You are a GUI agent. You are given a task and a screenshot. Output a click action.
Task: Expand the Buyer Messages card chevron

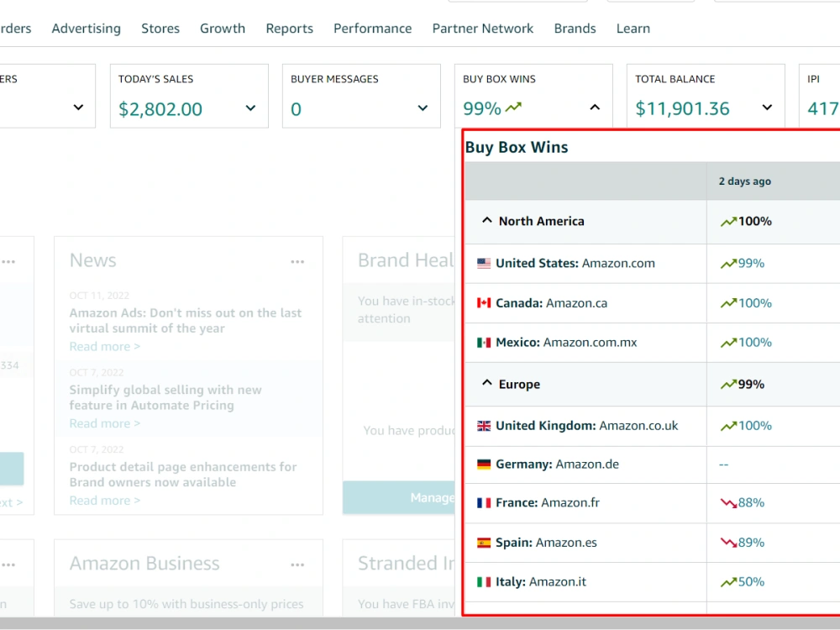(x=423, y=108)
